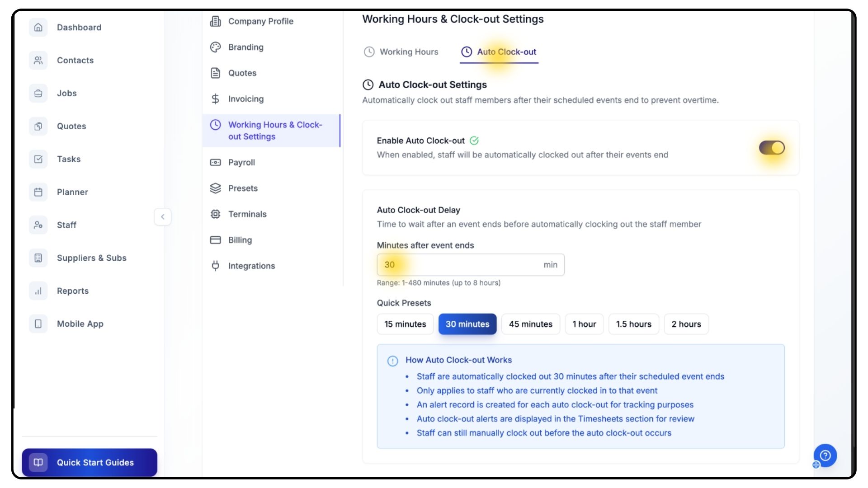The height and width of the screenshot is (488, 868).
Task: Select the Auto Clock-out tab
Action: pos(499,52)
